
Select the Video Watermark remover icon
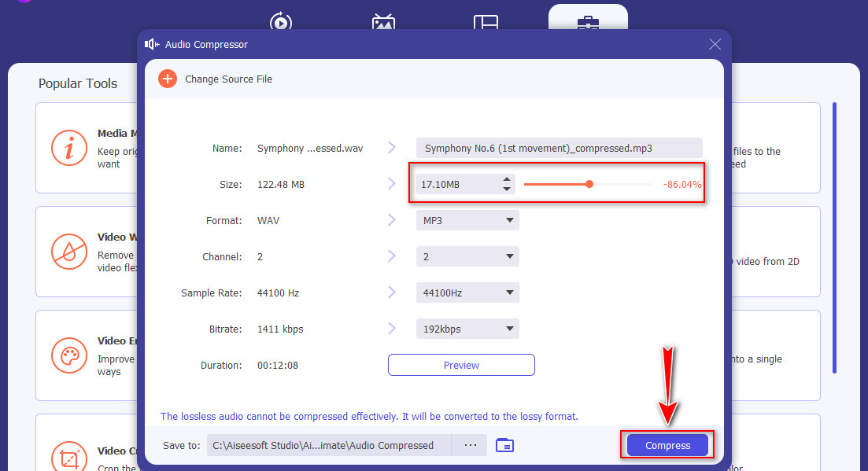pos(68,251)
